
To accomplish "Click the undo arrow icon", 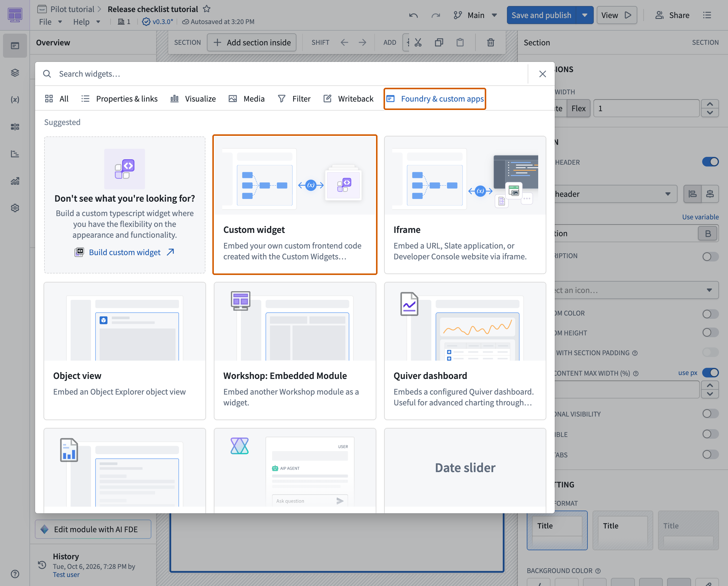I will click(x=413, y=15).
